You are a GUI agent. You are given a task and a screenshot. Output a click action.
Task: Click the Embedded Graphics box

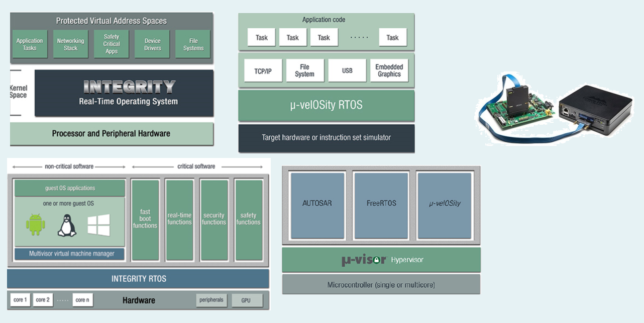point(389,71)
